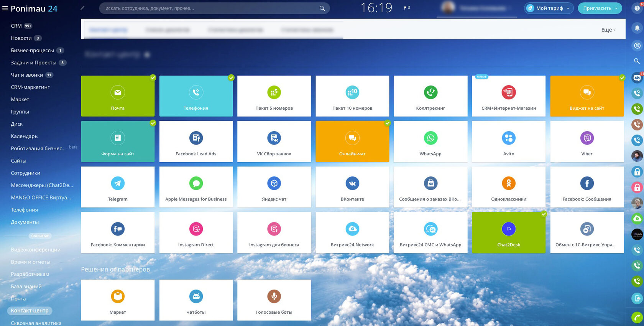Open the Чатботы robot icon
Image resolution: width=644 pixels, height=326 pixels.
tap(196, 296)
